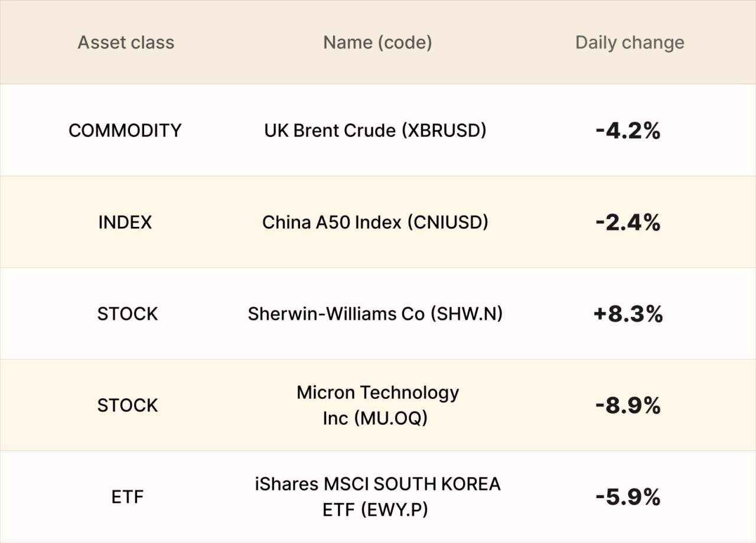Select the COMMODITY asset class cell

125,131
